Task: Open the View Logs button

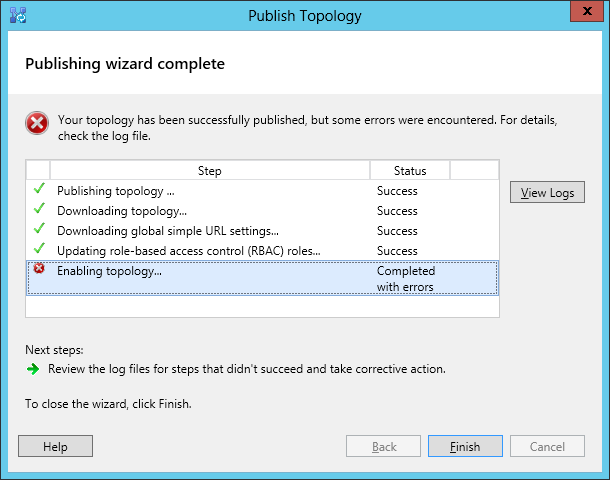Action: coord(547,193)
